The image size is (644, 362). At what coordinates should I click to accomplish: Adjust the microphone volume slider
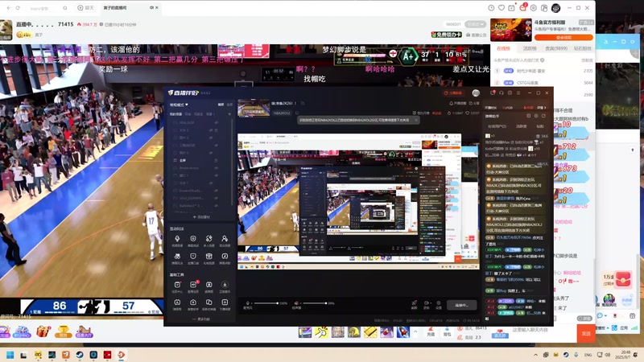(x=266, y=303)
